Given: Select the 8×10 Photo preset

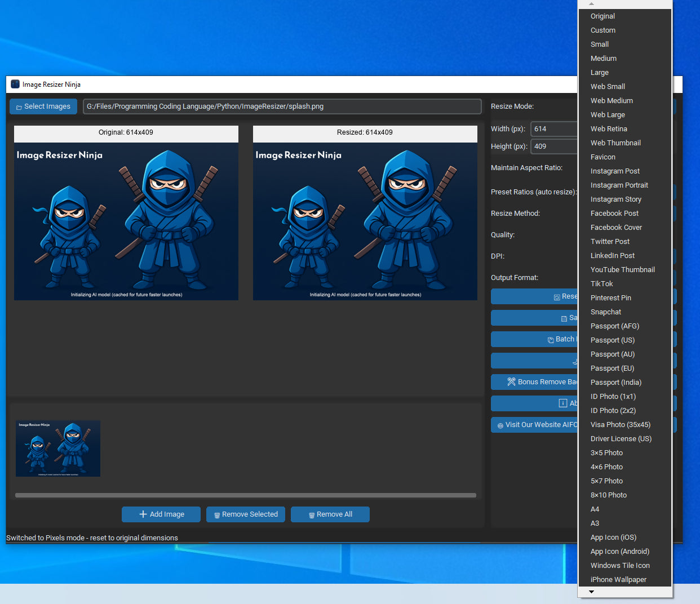Looking at the screenshot, I should 625,495.
